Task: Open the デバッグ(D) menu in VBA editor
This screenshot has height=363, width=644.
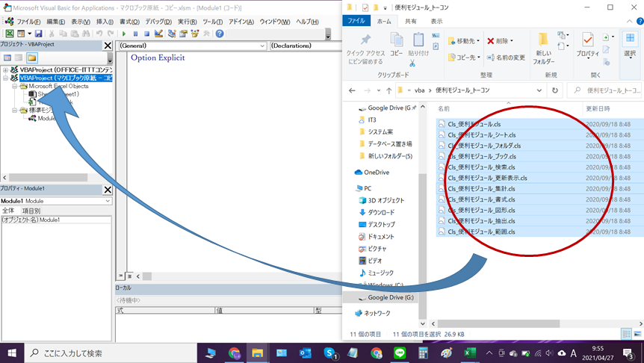Action: tap(158, 22)
